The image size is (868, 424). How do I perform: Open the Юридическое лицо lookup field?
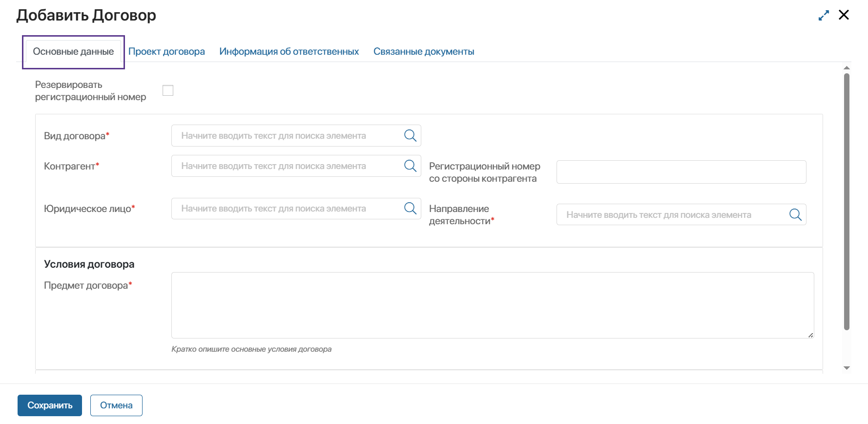(288, 209)
